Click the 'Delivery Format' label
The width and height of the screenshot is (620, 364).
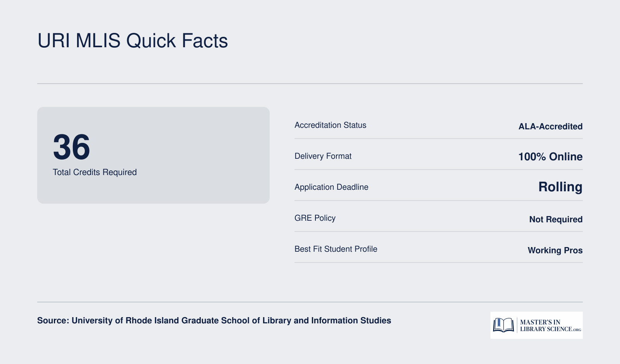[x=323, y=156]
